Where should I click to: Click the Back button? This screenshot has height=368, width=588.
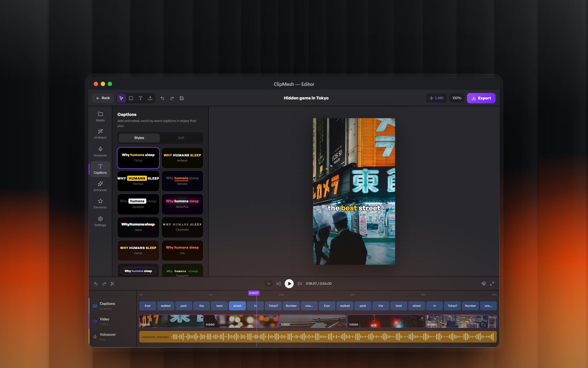coord(103,98)
